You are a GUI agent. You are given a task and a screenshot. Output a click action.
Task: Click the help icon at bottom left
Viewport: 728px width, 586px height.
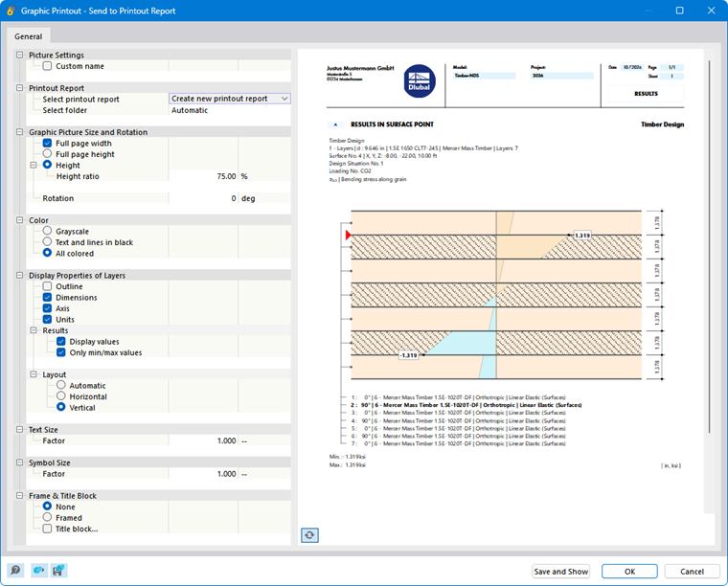[15, 571]
